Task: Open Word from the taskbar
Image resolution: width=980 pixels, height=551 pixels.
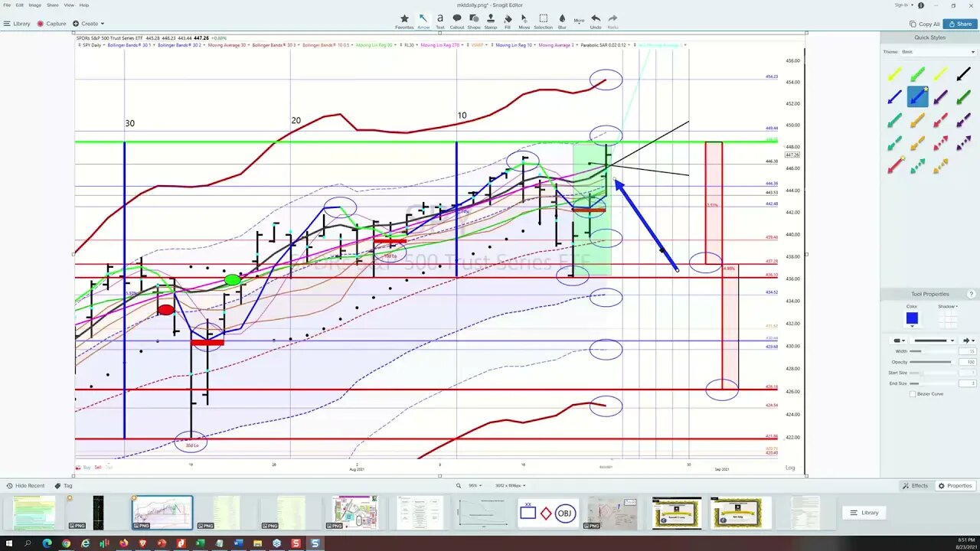Action: click(238, 543)
